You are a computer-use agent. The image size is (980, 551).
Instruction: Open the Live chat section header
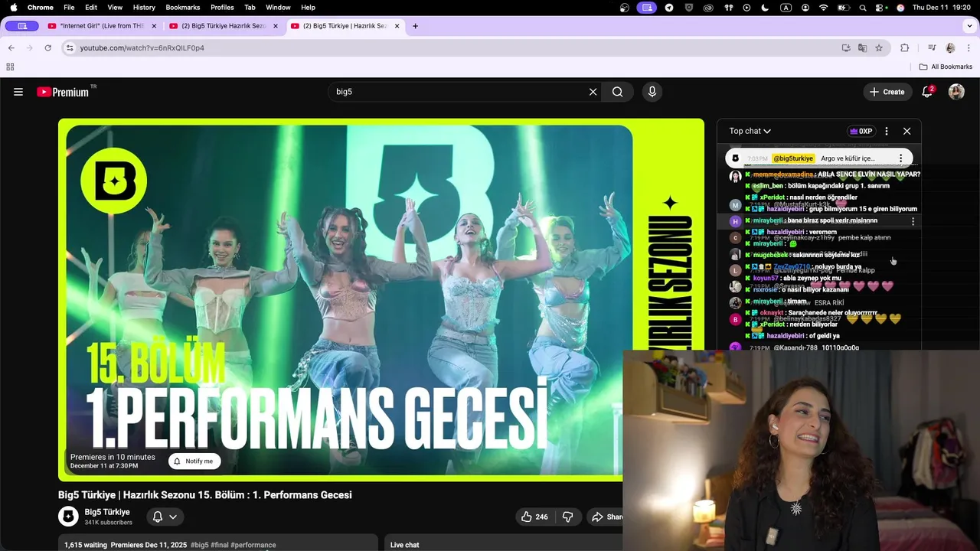click(x=405, y=545)
